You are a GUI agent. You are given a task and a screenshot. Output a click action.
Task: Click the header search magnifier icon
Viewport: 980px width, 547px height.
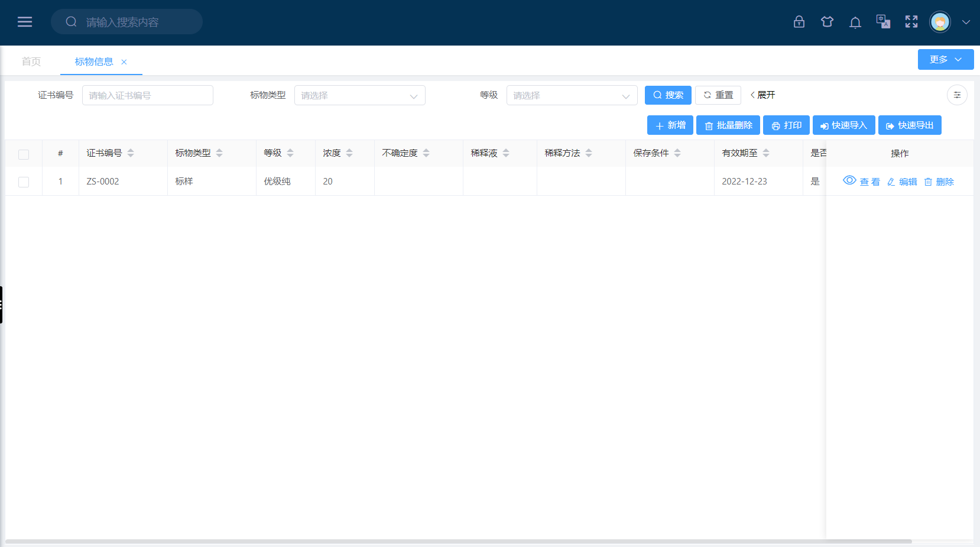71,22
